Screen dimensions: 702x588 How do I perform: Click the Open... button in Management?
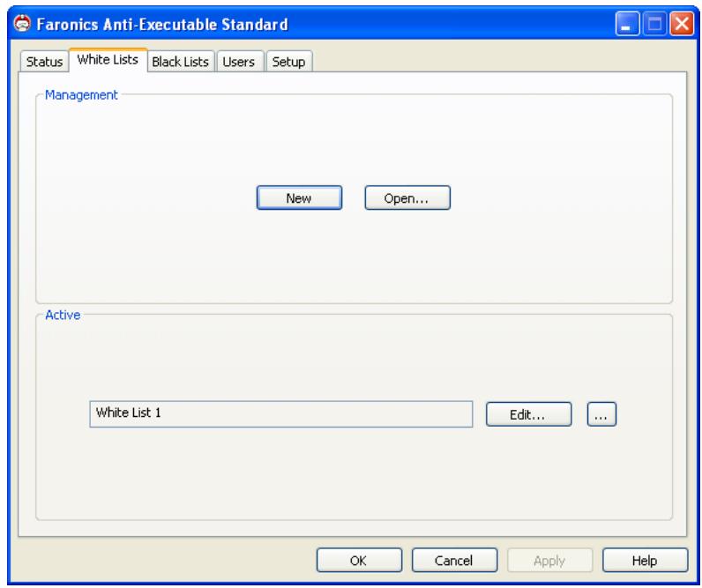point(407,197)
